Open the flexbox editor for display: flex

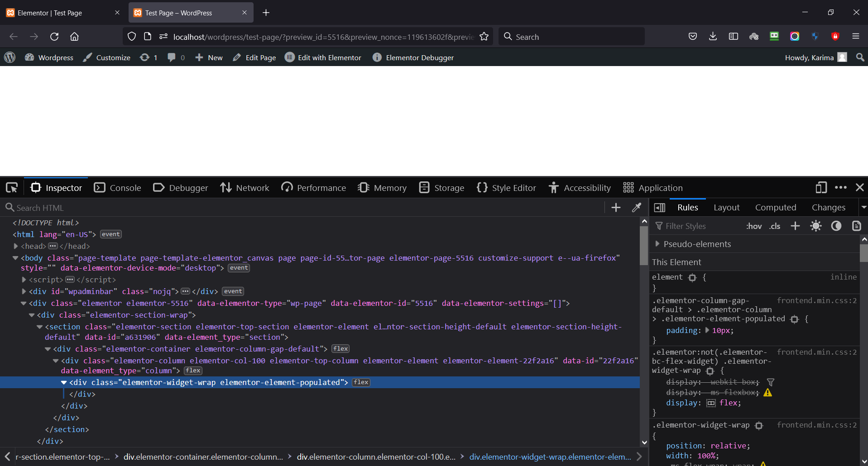coord(711,403)
